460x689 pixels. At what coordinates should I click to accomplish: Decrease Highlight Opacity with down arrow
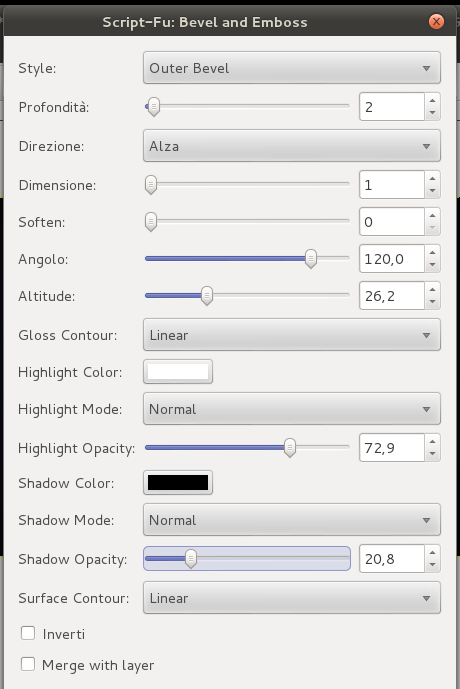point(432,453)
